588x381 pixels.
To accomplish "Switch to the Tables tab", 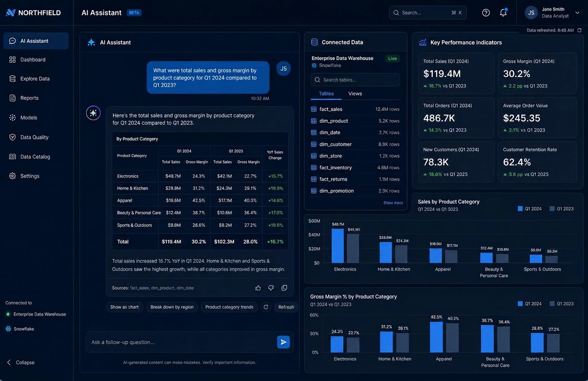I will click(x=326, y=94).
